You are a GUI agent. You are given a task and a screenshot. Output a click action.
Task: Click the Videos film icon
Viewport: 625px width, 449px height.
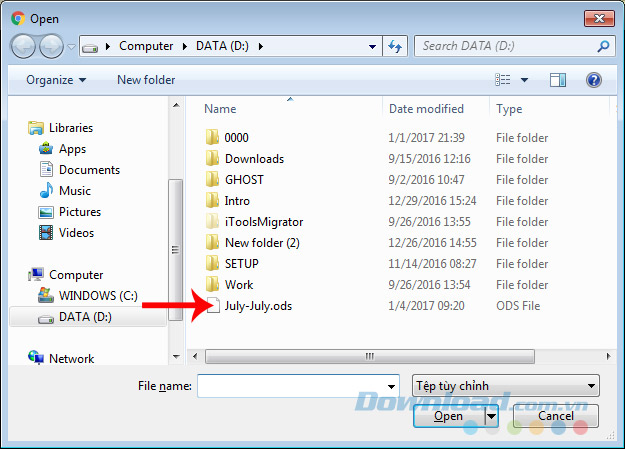(x=46, y=232)
